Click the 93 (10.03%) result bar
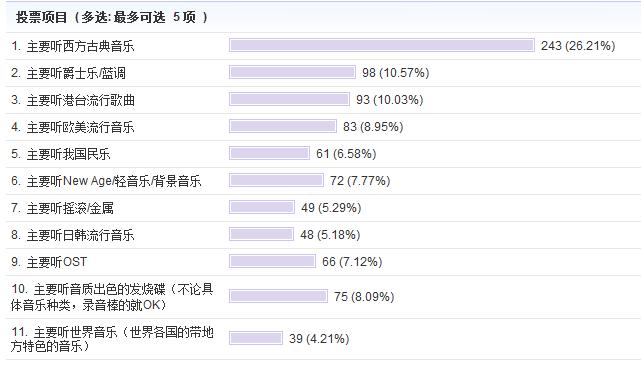Image resolution: width=641 pixels, height=369 pixels. tap(289, 99)
